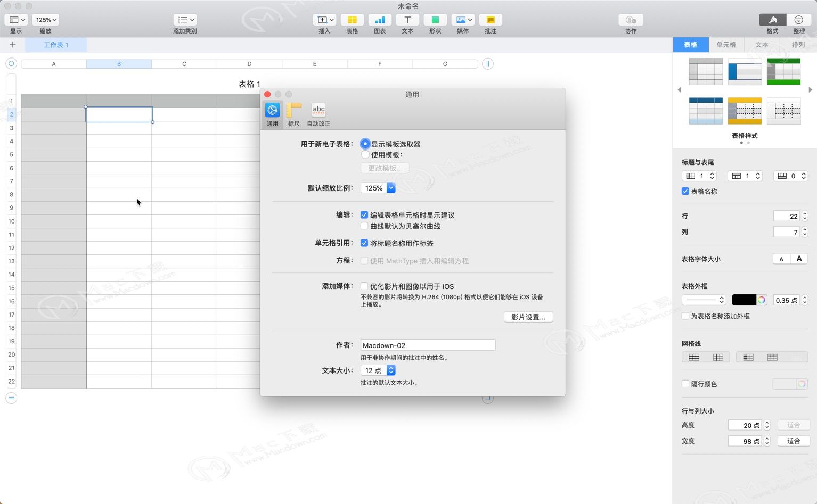Enable 曲线默认为贝塞尔曲线 checkbox

[x=364, y=226]
